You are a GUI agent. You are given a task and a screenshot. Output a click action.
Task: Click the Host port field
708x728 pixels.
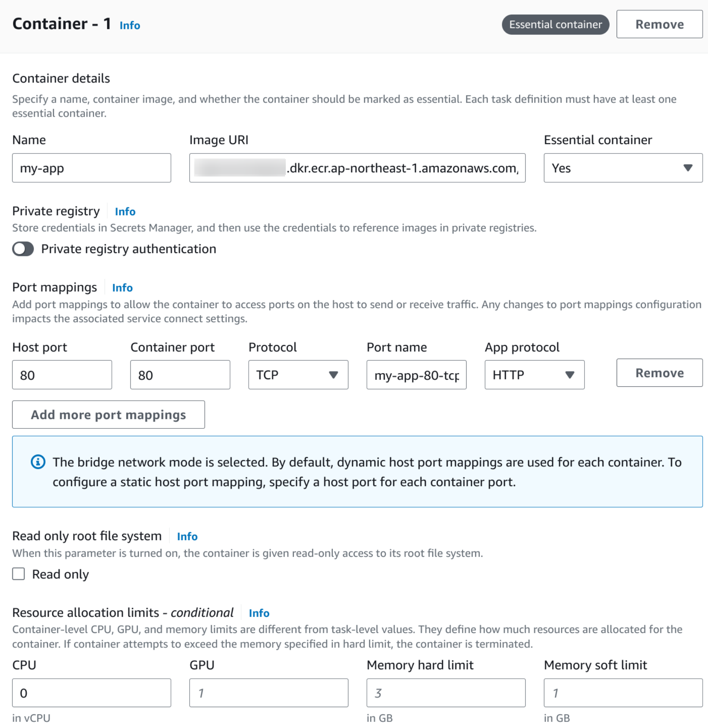(62, 375)
